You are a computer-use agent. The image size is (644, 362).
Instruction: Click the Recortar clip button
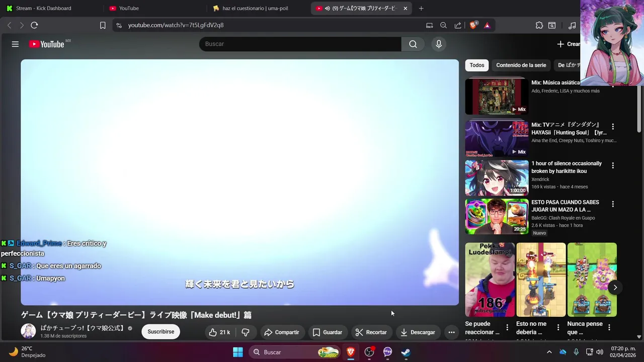(371, 332)
